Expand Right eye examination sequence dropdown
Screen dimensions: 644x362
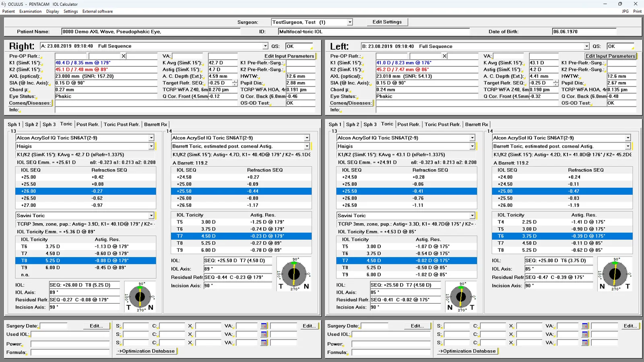coord(265,46)
